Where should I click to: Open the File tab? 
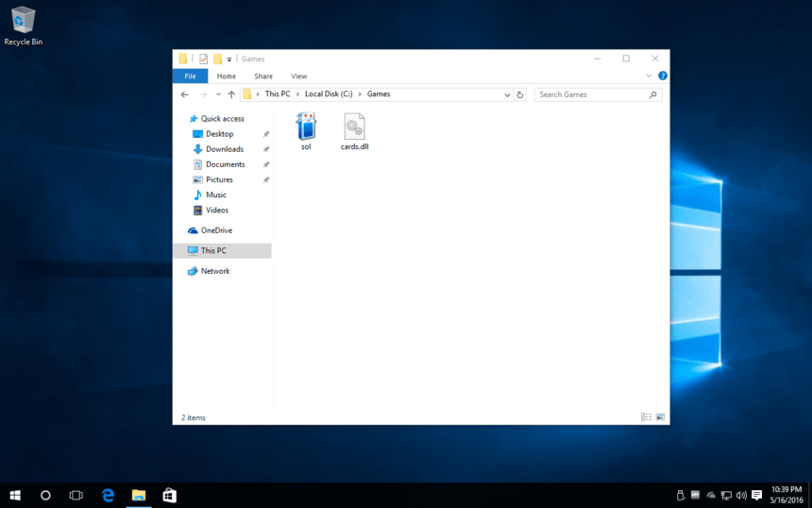(190, 76)
